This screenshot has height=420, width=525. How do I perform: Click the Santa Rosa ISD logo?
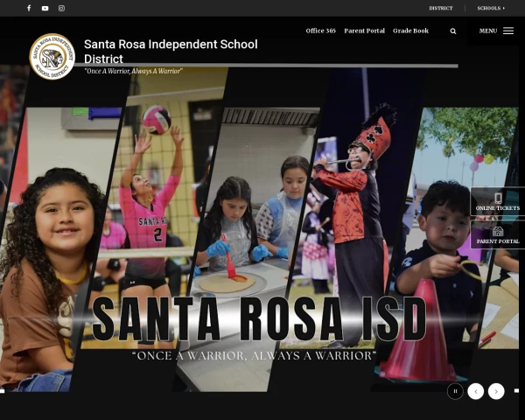pyautogui.click(x=52, y=56)
